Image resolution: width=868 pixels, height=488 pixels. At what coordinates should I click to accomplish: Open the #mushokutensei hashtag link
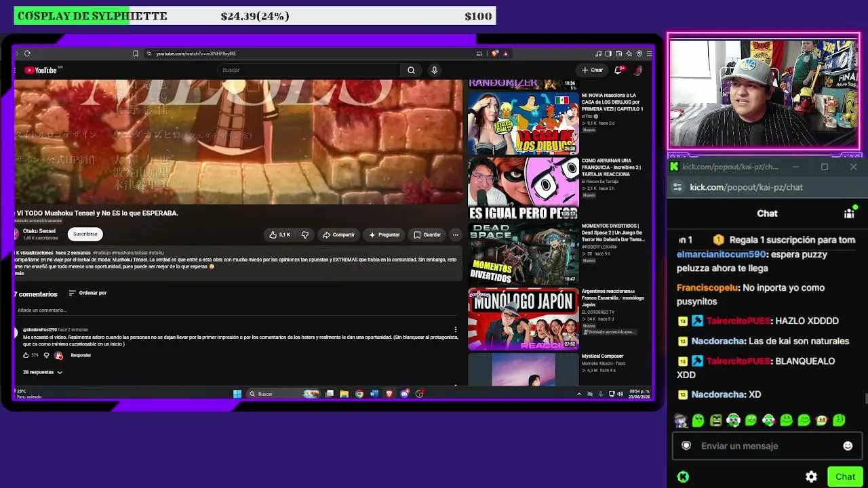click(x=129, y=253)
